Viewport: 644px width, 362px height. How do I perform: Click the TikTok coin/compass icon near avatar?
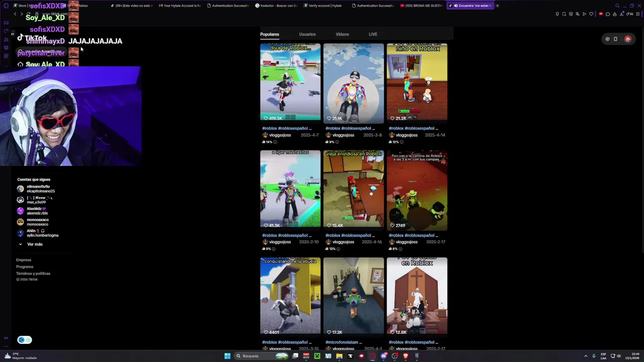pyautogui.click(x=607, y=39)
